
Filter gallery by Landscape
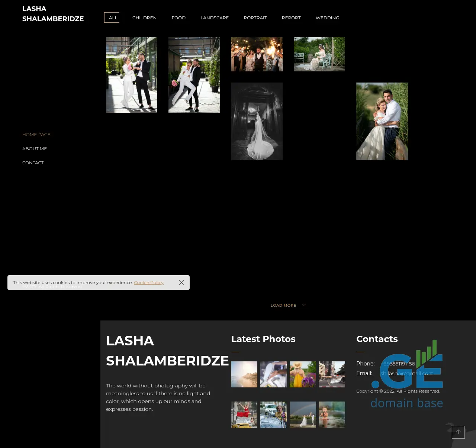pos(215,18)
